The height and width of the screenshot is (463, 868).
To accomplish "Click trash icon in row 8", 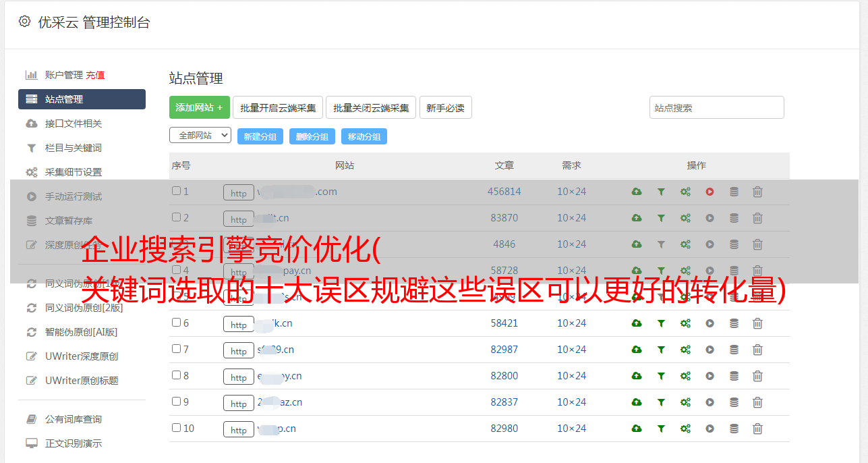I will (757, 376).
